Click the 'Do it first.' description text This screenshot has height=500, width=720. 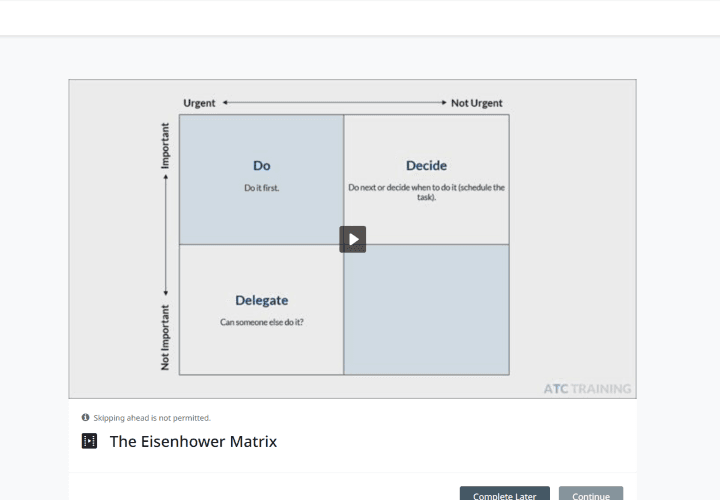point(261,188)
